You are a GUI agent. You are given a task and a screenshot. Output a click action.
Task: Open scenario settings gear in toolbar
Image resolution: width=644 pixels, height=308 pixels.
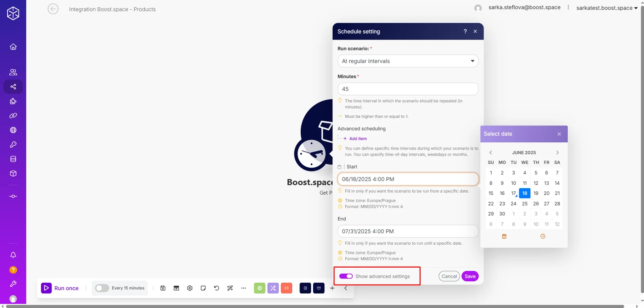pos(190,288)
